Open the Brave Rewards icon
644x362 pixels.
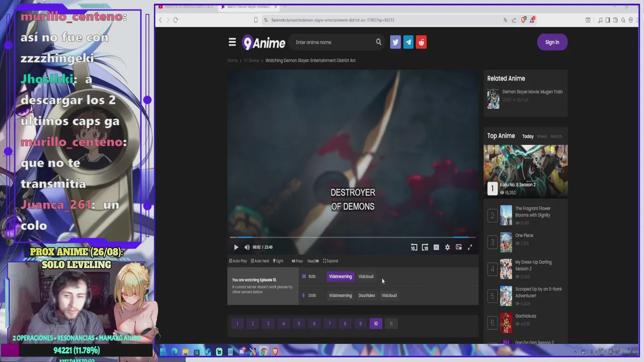(532, 20)
